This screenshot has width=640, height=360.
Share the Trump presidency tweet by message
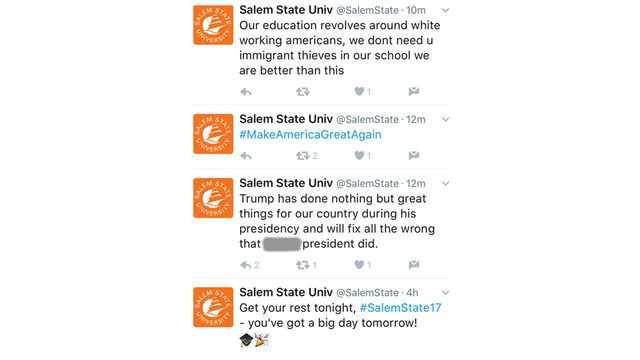coord(413,265)
